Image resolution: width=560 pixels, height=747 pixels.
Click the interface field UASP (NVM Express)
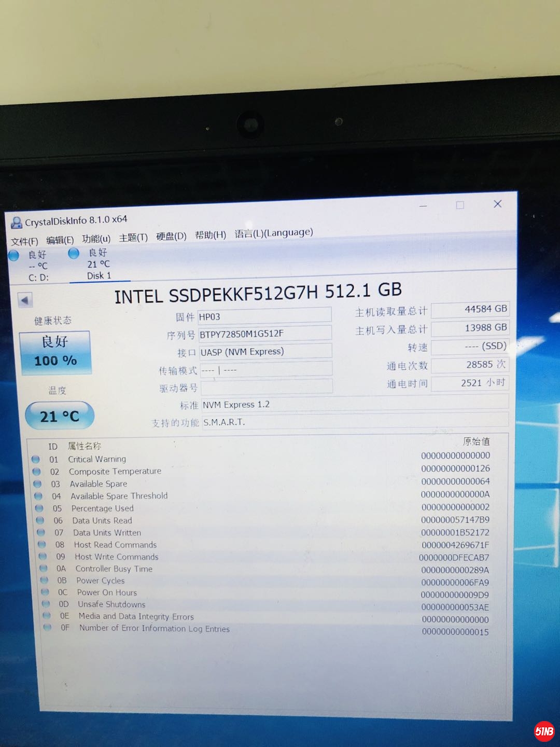coord(265,351)
